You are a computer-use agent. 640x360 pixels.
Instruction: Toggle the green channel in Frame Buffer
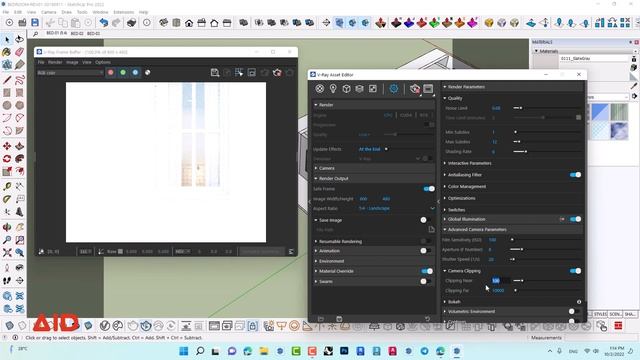pyautogui.click(x=123, y=73)
